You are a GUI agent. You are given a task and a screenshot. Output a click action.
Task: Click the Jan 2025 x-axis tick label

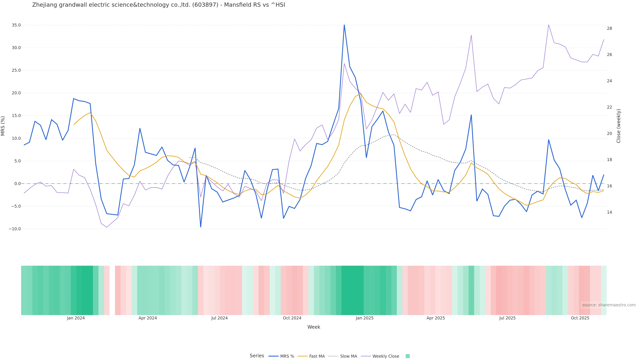point(364,318)
